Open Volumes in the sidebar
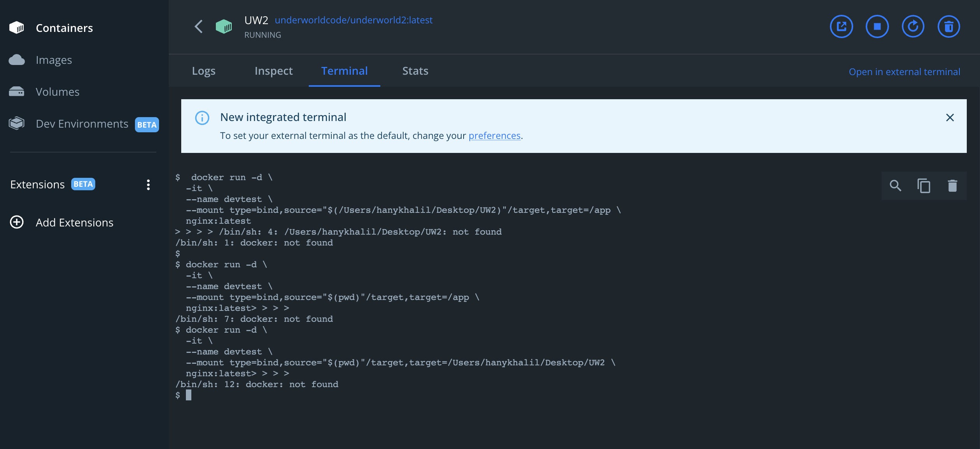 tap(58, 92)
